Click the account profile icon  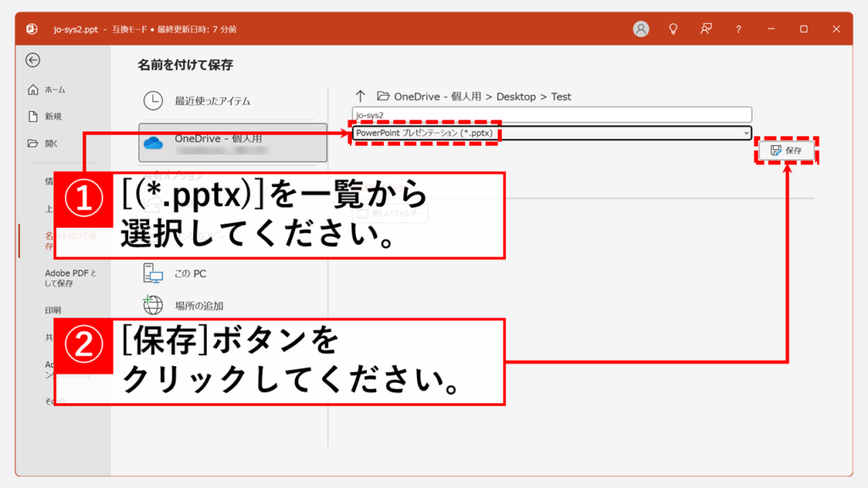click(x=641, y=29)
